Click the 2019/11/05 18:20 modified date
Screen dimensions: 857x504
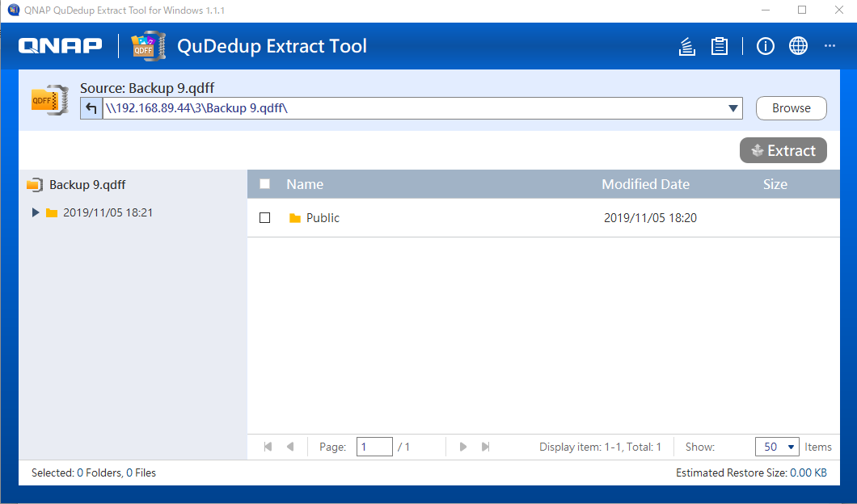click(x=650, y=218)
